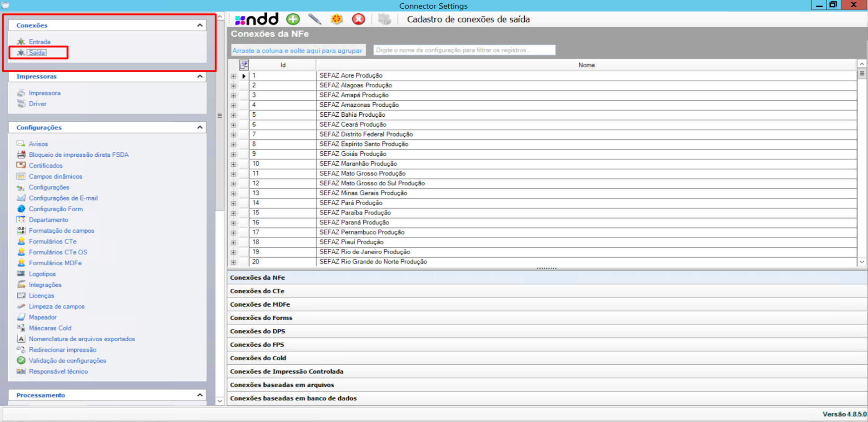The width and height of the screenshot is (868, 422).
Task: Click the Configuração Form globe icon
Action: [21, 209]
